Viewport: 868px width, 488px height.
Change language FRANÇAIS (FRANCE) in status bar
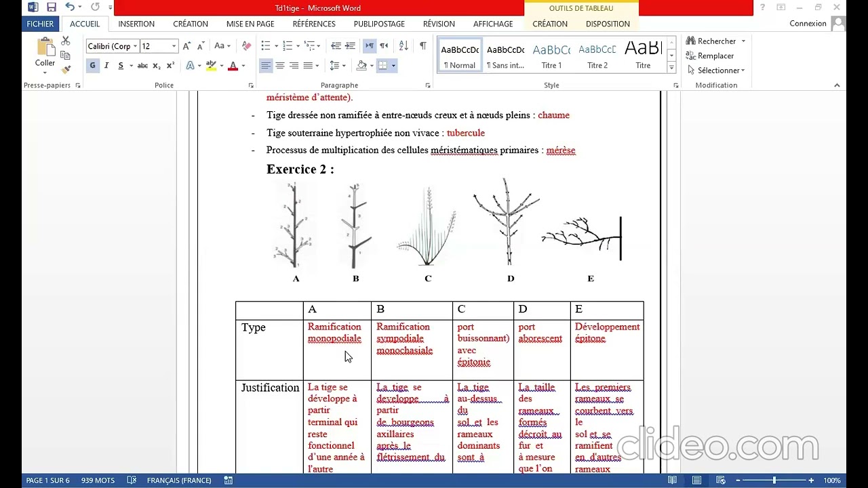coord(179,481)
